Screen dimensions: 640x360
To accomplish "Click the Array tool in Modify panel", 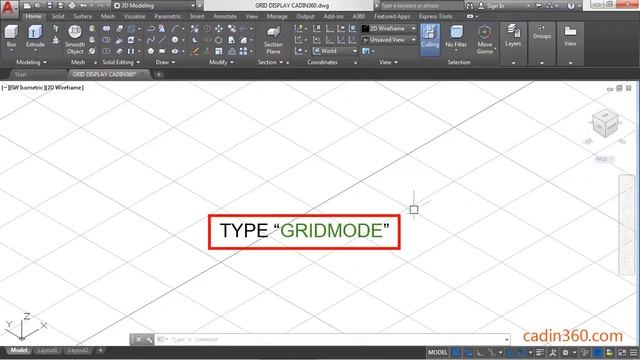I will point(243,51).
